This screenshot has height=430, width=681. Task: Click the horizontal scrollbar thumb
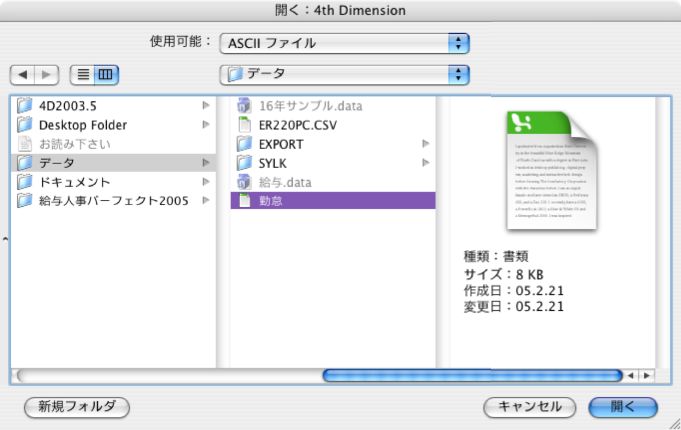(x=470, y=375)
